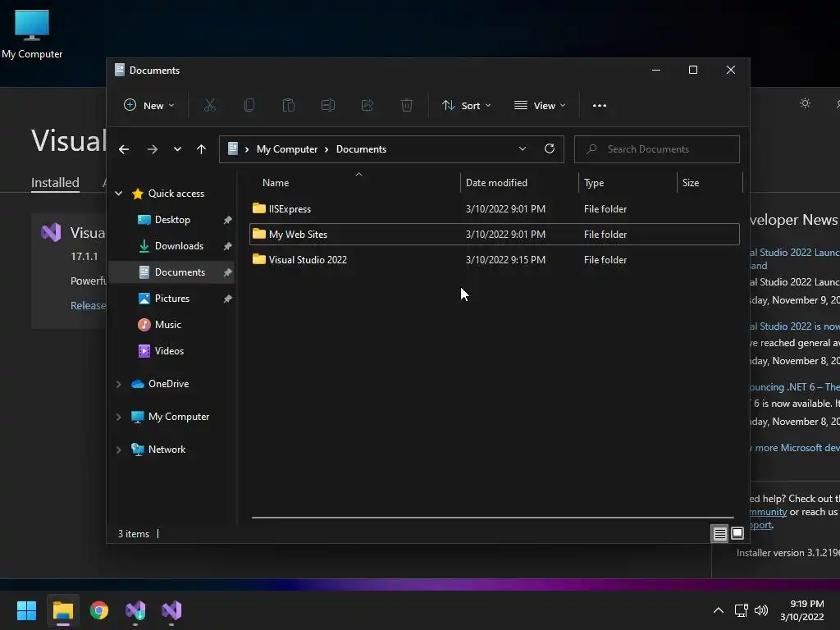
Task: Click the Delete trash icon
Action: pos(407,106)
